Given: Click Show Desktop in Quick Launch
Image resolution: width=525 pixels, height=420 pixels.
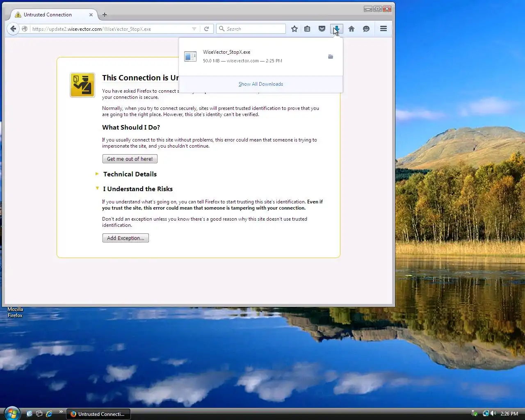Looking at the screenshot, I should tap(30, 414).
